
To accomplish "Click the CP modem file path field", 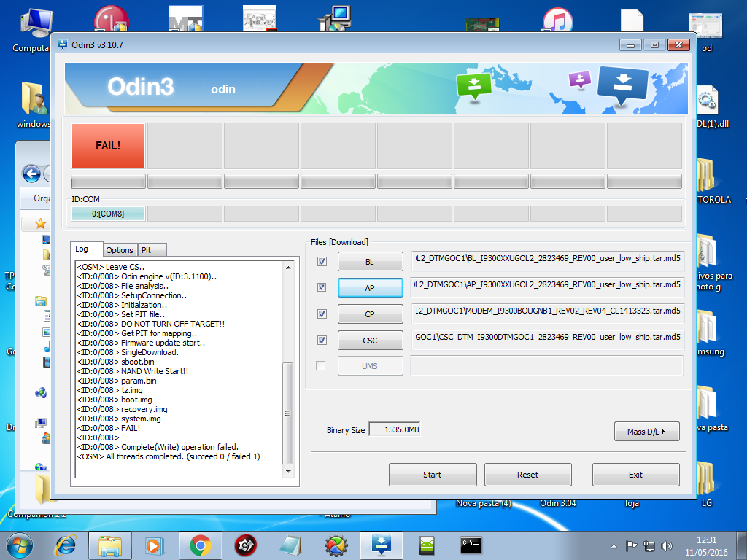I will (x=548, y=314).
